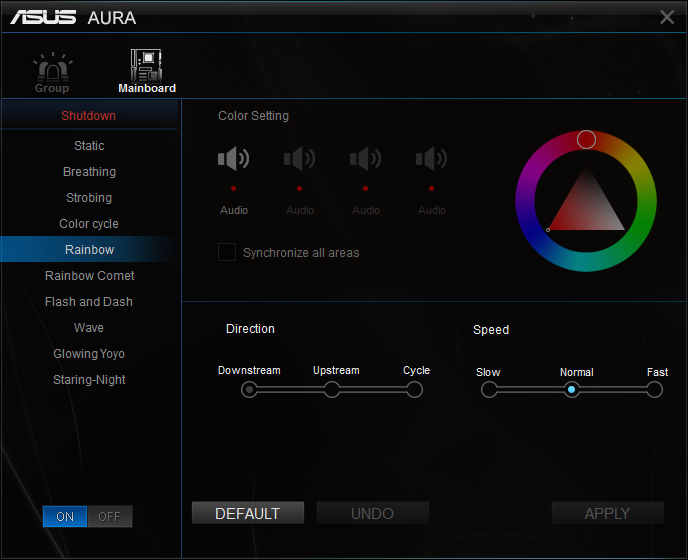The height and width of the screenshot is (560, 688).
Task: Choose the Color cycle effect
Action: point(89,223)
